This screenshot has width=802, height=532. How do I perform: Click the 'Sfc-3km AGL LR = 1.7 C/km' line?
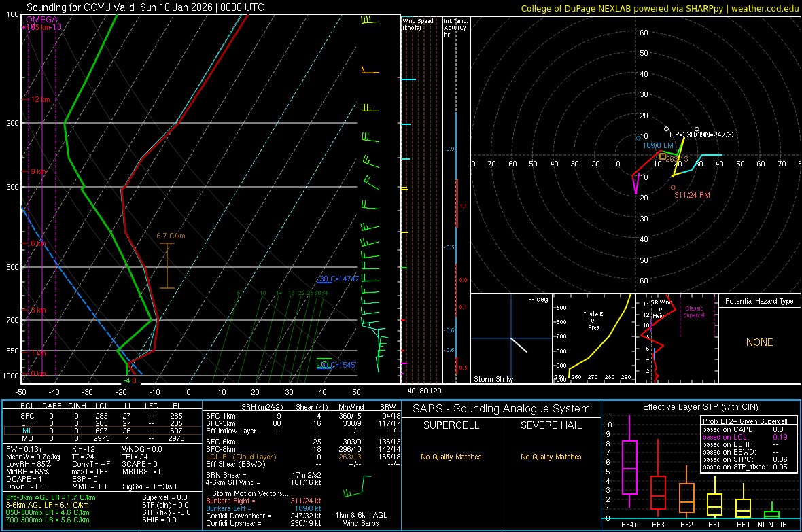click(51, 497)
